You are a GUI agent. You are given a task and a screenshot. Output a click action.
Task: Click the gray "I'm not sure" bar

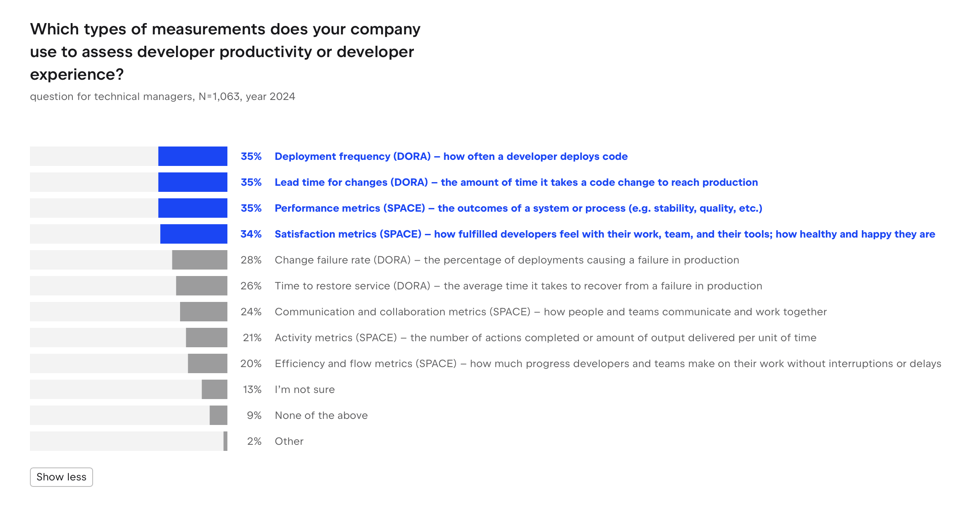[x=214, y=389]
